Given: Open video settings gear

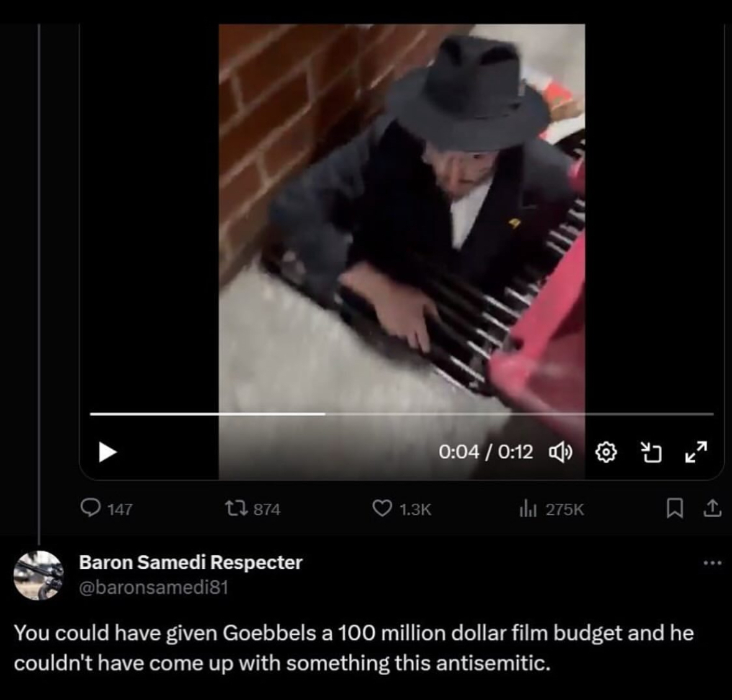Looking at the screenshot, I should click(606, 452).
